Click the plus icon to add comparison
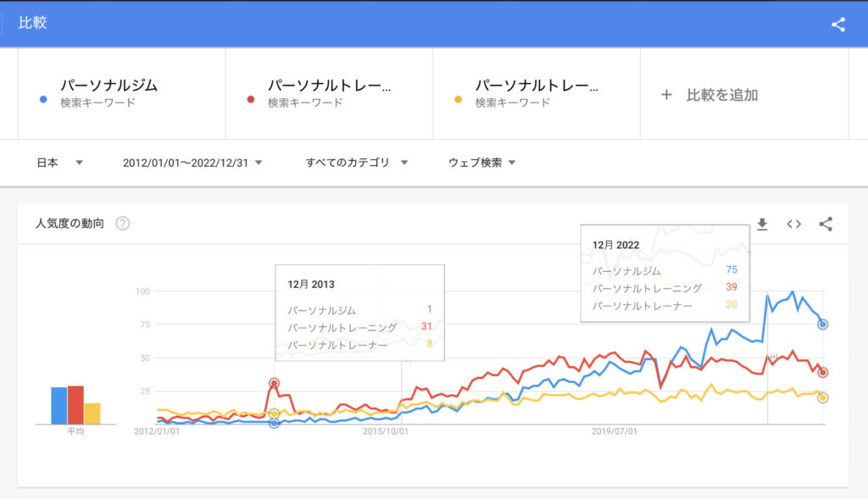 [666, 95]
